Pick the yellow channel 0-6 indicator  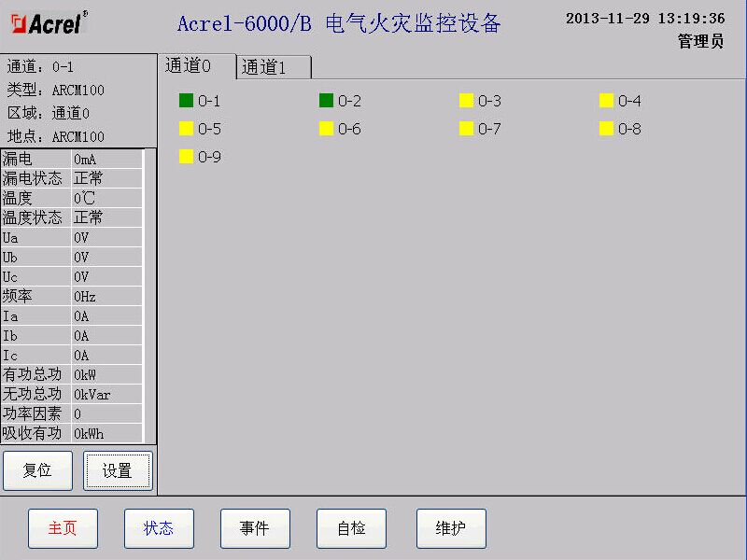(326, 129)
